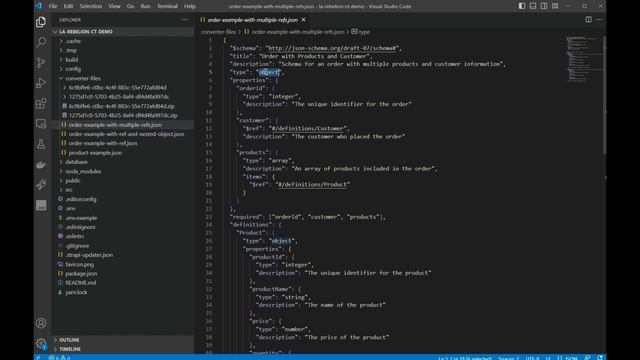Open the Explorer view in activity bar
The image size is (640, 360).
(x=41, y=22)
